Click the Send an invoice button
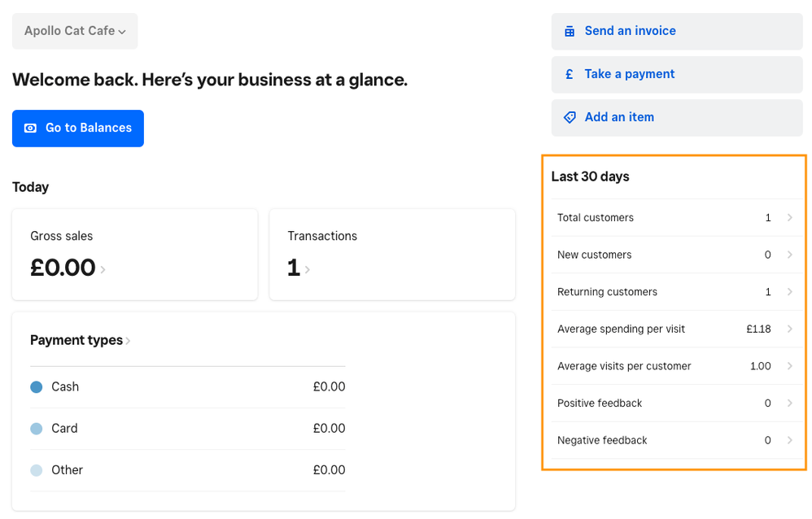This screenshot has height=519, width=812. [677, 31]
